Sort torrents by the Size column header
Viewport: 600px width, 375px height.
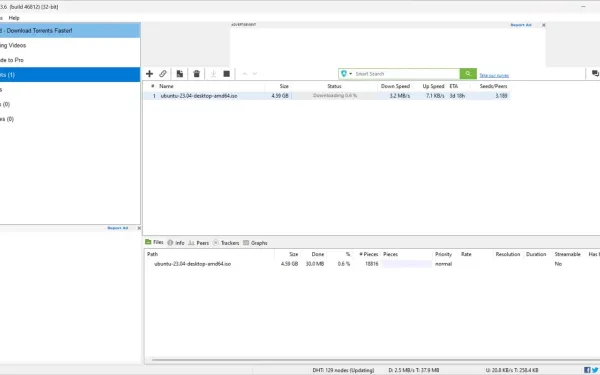coord(284,86)
